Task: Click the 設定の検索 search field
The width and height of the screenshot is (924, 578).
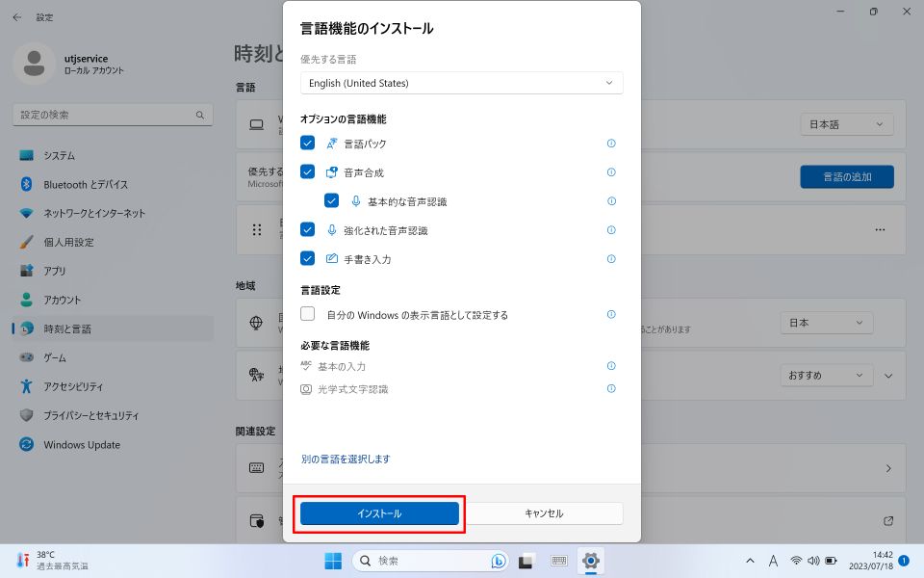Action: tap(113, 115)
